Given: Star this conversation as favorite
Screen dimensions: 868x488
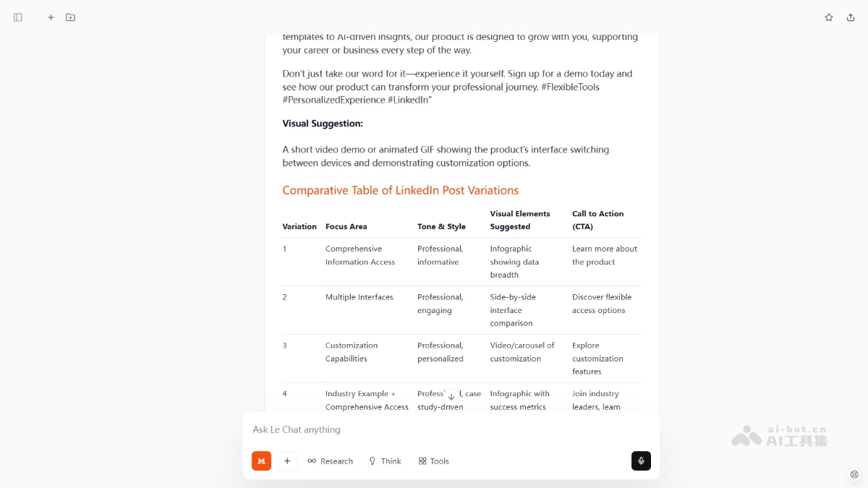Looking at the screenshot, I should tap(829, 17).
